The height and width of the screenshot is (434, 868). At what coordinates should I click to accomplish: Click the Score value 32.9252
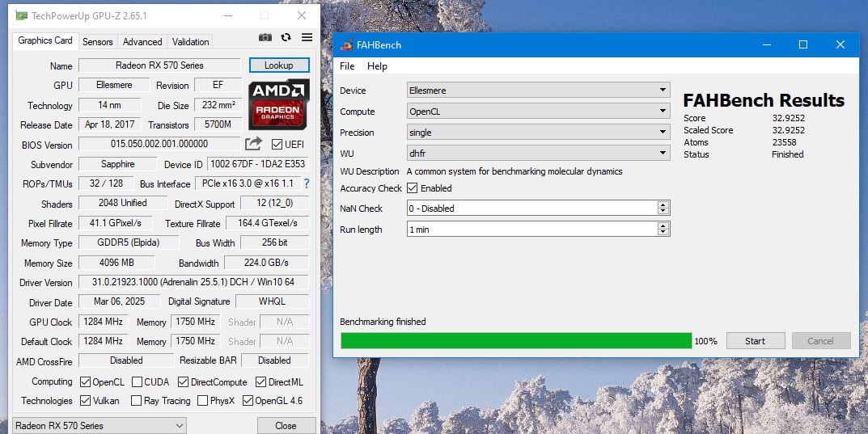click(788, 118)
